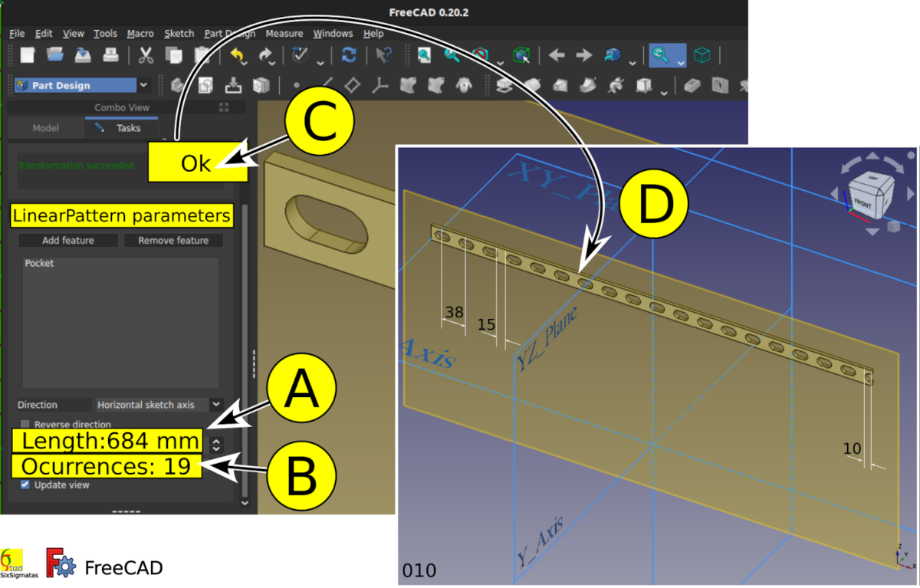
Task: Click the Print icon in the toolbar
Action: click(x=110, y=55)
